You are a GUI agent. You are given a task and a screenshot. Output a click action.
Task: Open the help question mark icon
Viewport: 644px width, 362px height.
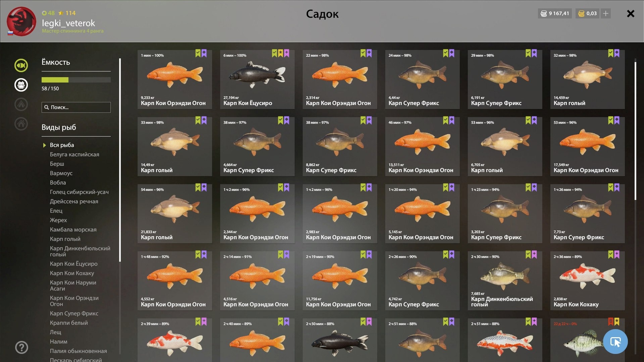[21, 347]
